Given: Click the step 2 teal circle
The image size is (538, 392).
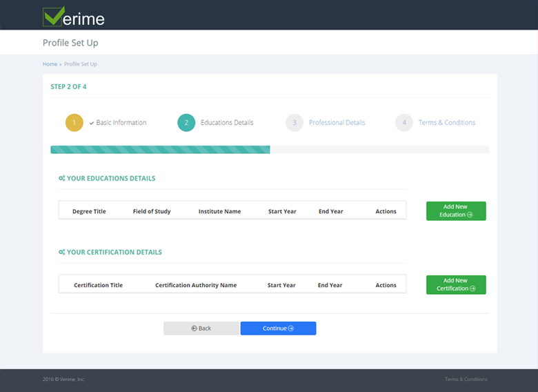Looking at the screenshot, I should click(186, 123).
